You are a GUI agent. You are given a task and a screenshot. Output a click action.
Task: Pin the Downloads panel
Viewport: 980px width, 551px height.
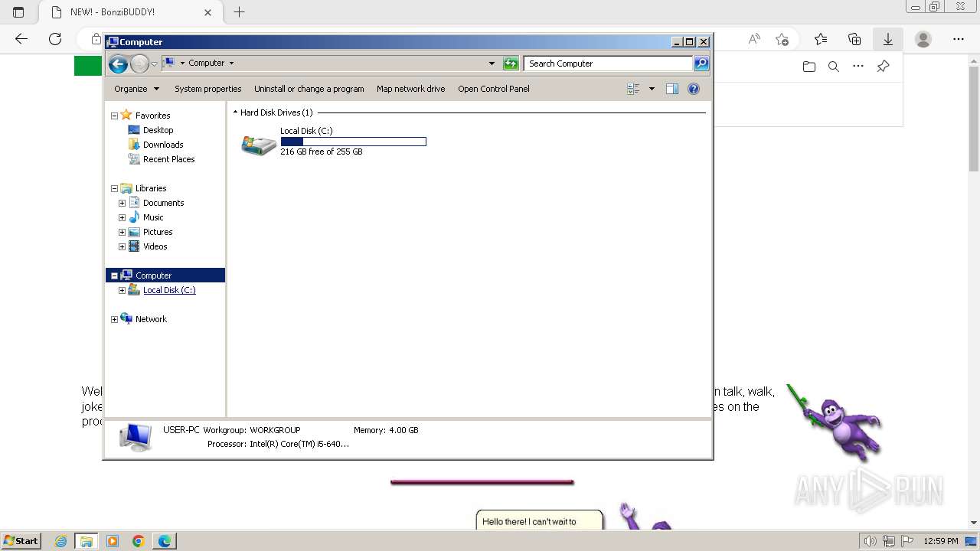(883, 67)
